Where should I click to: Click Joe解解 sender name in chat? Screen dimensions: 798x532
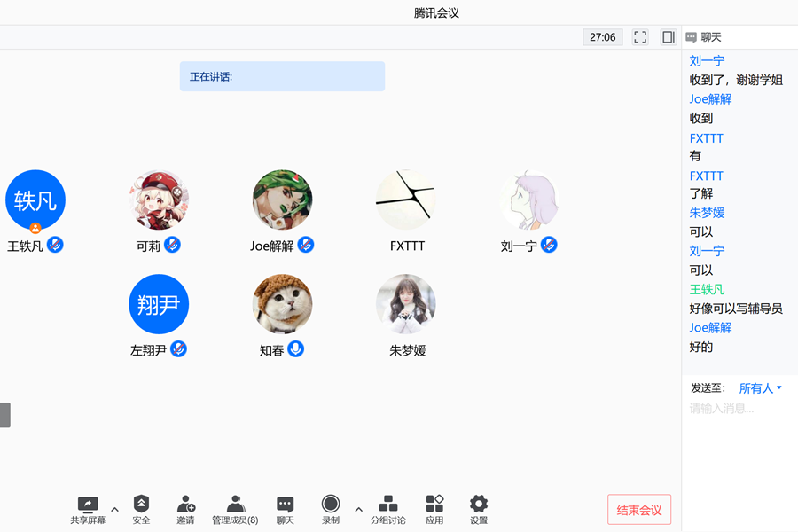(710, 99)
